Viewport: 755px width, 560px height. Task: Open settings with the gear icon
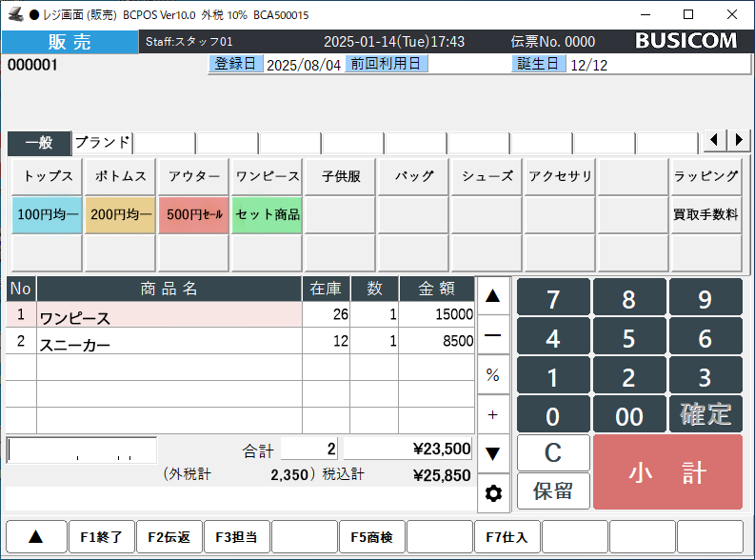point(493,492)
